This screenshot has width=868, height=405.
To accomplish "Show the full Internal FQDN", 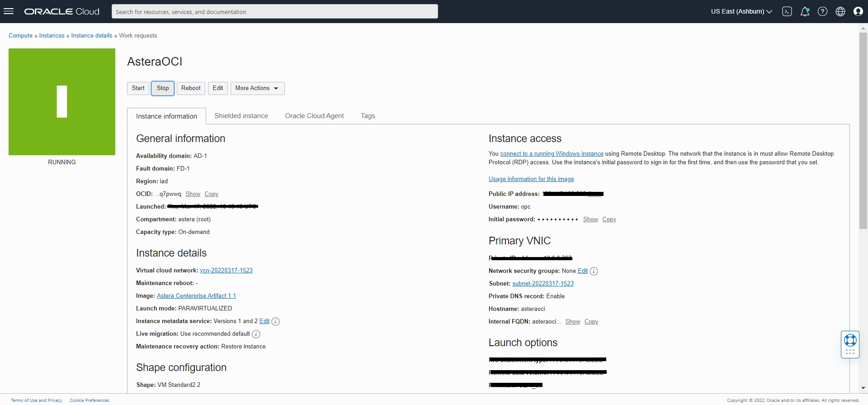I will pyautogui.click(x=572, y=322).
